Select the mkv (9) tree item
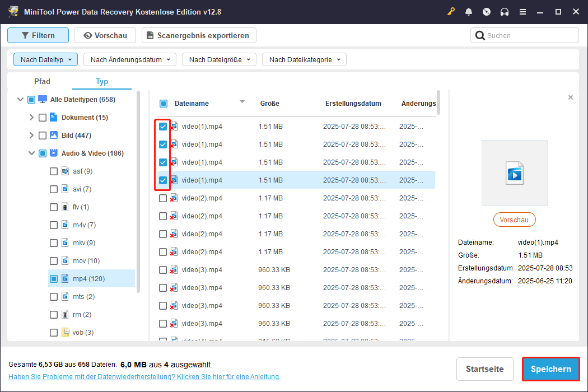 click(91, 242)
